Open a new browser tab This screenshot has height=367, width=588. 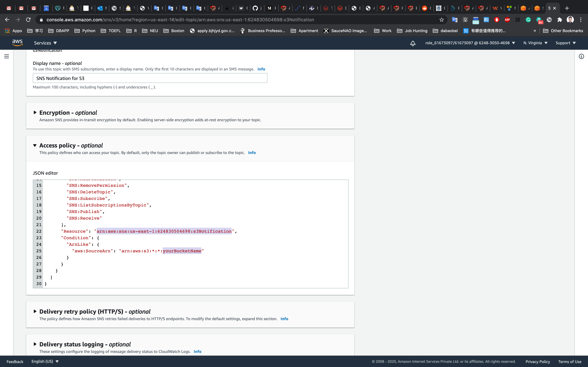(x=567, y=8)
